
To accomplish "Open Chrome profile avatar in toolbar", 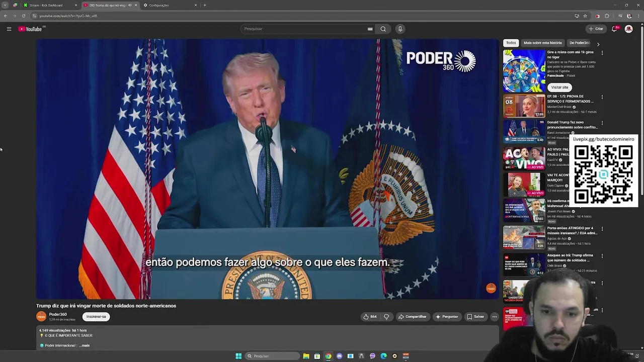I will (x=629, y=16).
